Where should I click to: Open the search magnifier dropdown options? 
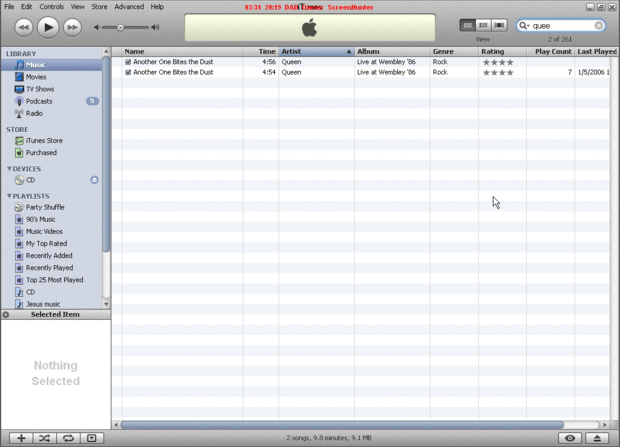[x=524, y=25]
